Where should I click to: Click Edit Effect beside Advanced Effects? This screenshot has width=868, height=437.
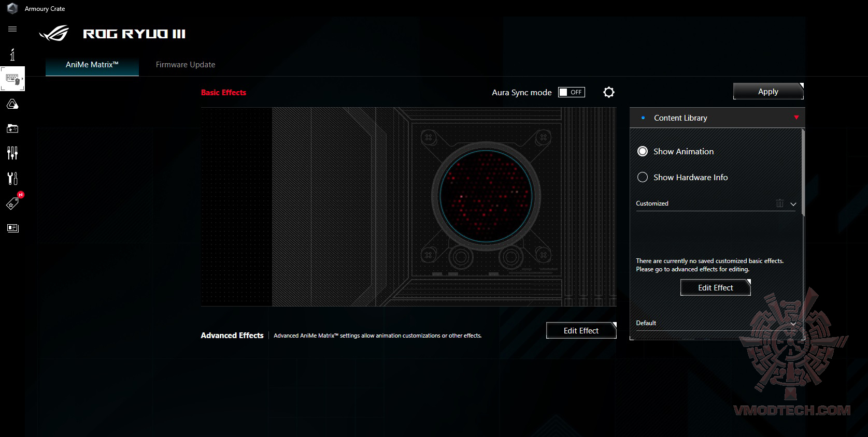581,330
